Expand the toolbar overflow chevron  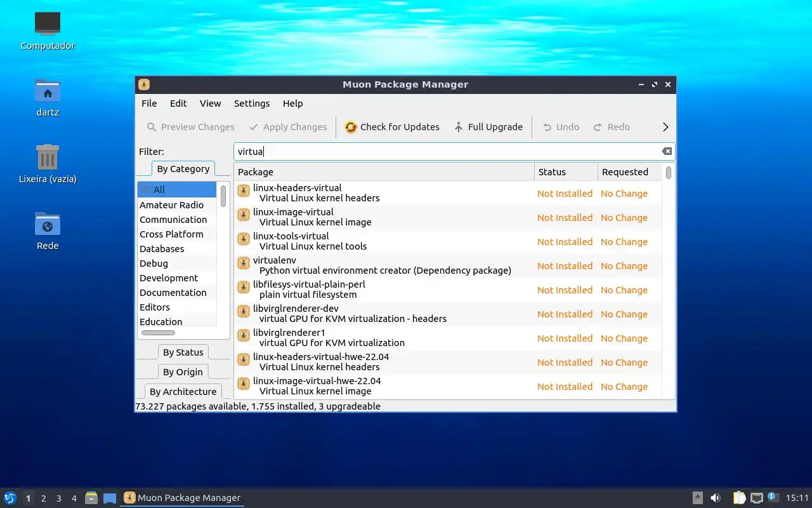pos(665,127)
